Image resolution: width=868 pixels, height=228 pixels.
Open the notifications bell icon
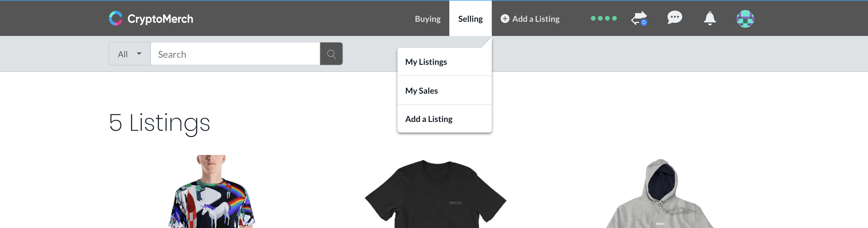710,18
